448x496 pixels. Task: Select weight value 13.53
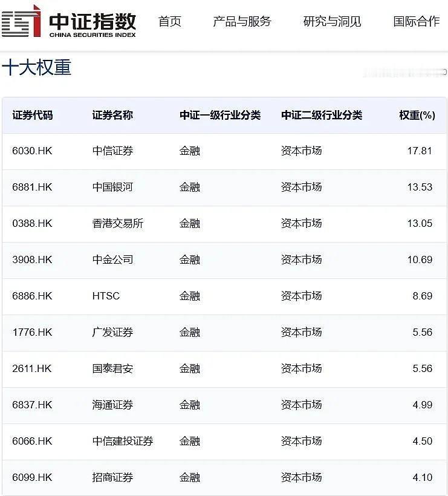pyautogui.click(x=420, y=187)
